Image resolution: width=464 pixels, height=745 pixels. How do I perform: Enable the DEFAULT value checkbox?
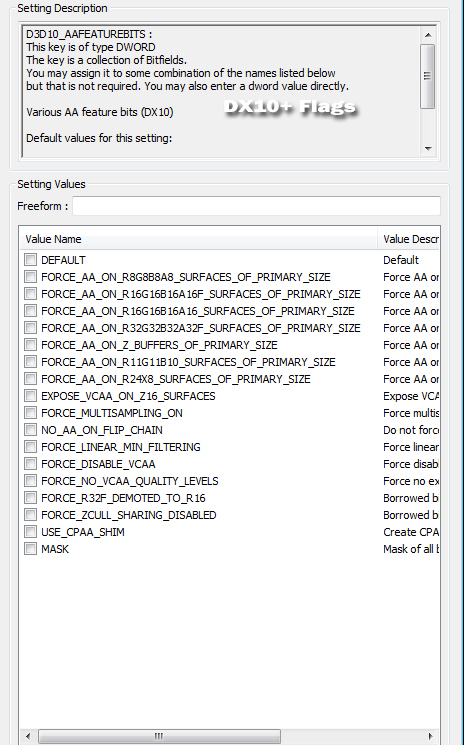30,259
